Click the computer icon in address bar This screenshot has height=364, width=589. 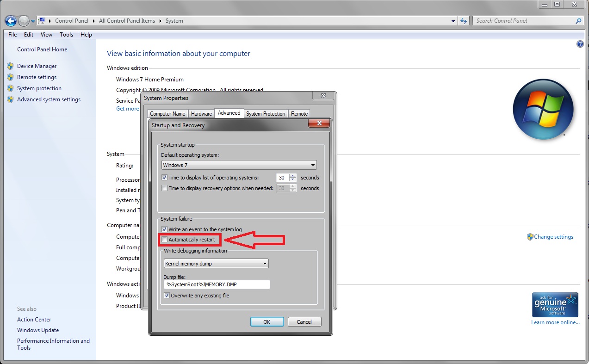pyautogui.click(x=42, y=21)
